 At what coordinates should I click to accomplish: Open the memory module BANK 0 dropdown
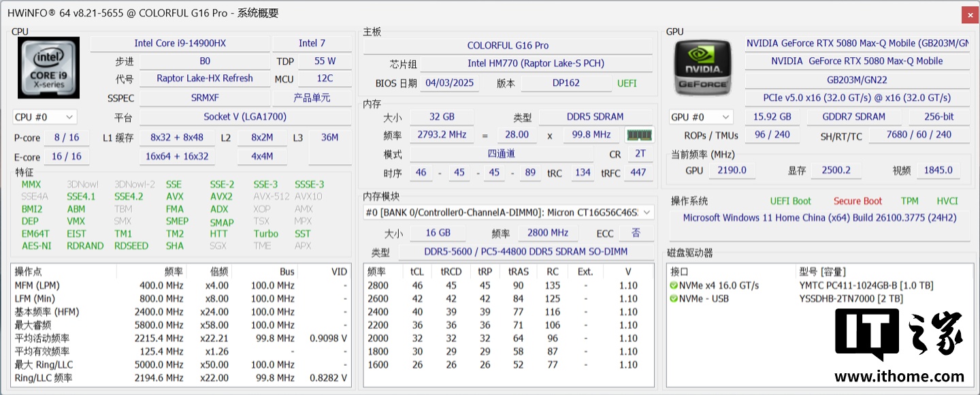click(508, 212)
